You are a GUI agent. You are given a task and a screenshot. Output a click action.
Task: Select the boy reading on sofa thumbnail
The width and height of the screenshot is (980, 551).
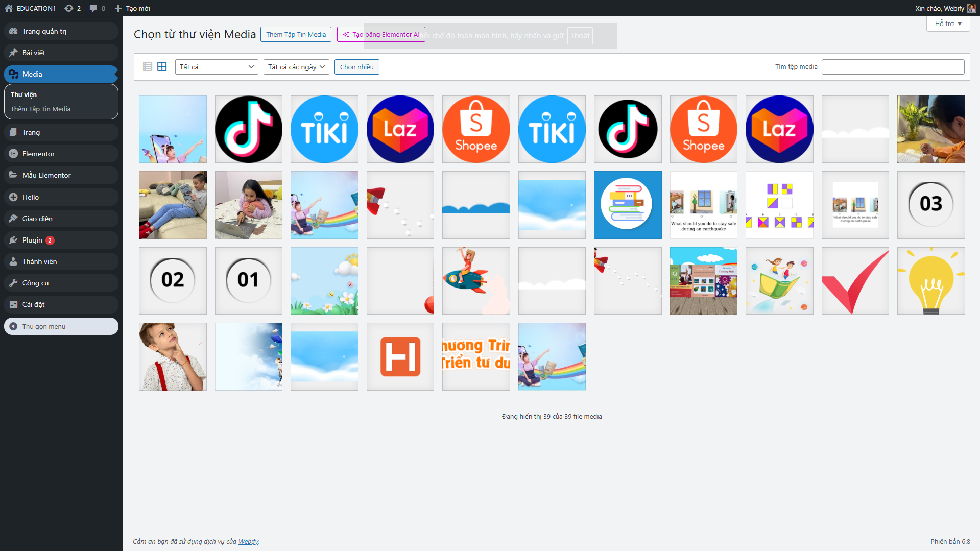173,205
